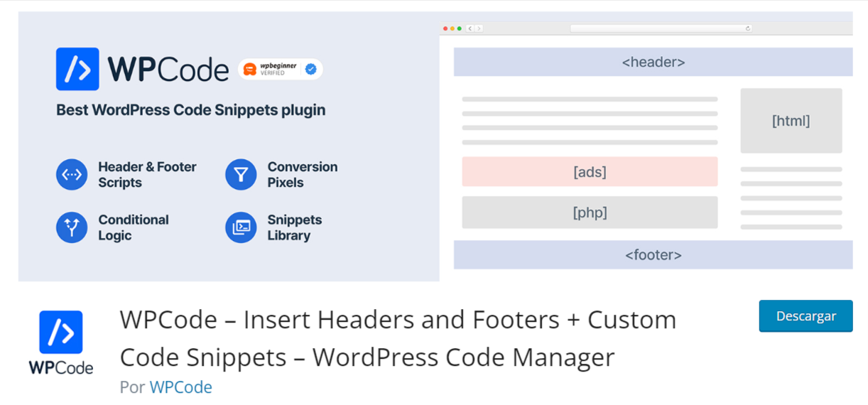Click the pink [ads] block
Image resolution: width=868 pixels, height=405 pixels.
[x=590, y=172]
